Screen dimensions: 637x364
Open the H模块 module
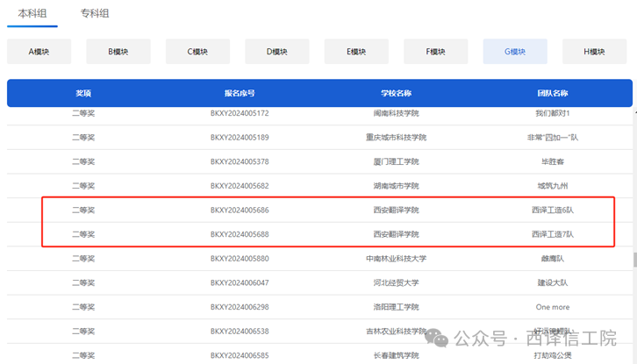(594, 52)
